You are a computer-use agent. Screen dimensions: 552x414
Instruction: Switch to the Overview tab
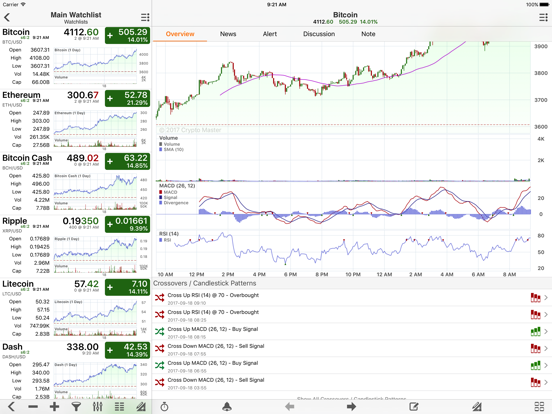[x=180, y=34]
